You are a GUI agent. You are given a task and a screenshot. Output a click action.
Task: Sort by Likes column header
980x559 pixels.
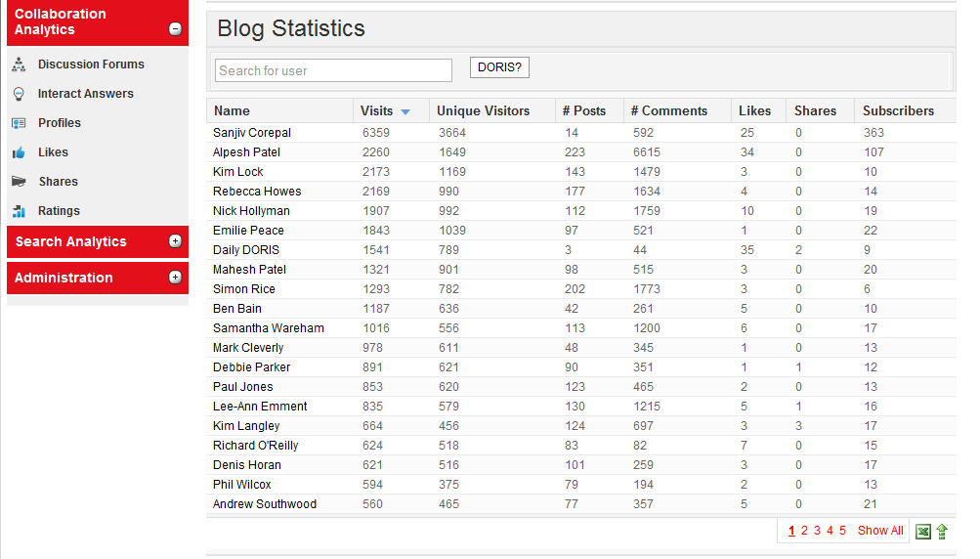click(754, 110)
